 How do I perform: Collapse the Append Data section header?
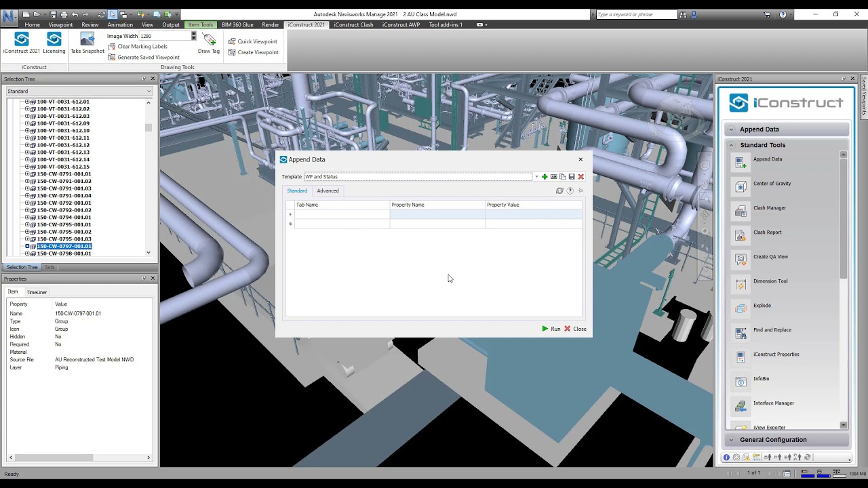[787, 129]
